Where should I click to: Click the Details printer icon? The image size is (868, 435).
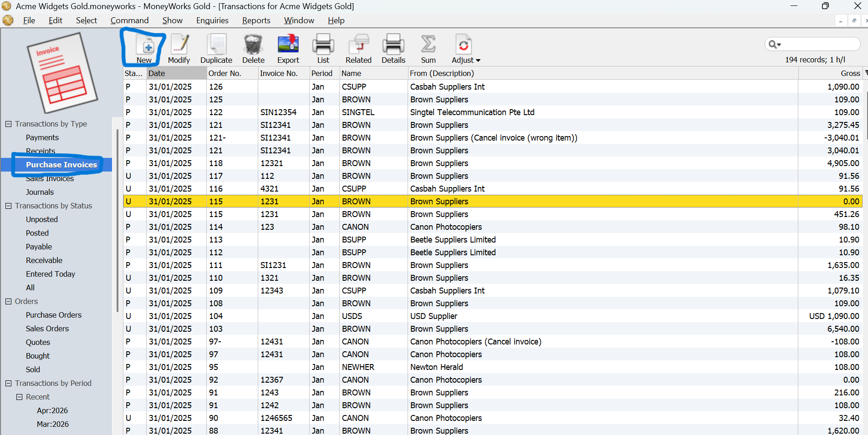393,45
